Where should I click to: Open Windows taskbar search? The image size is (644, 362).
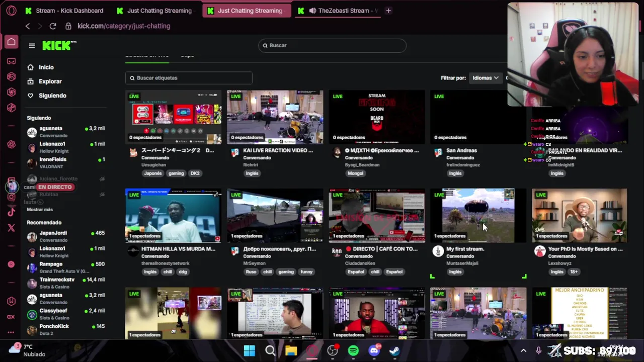(270, 350)
